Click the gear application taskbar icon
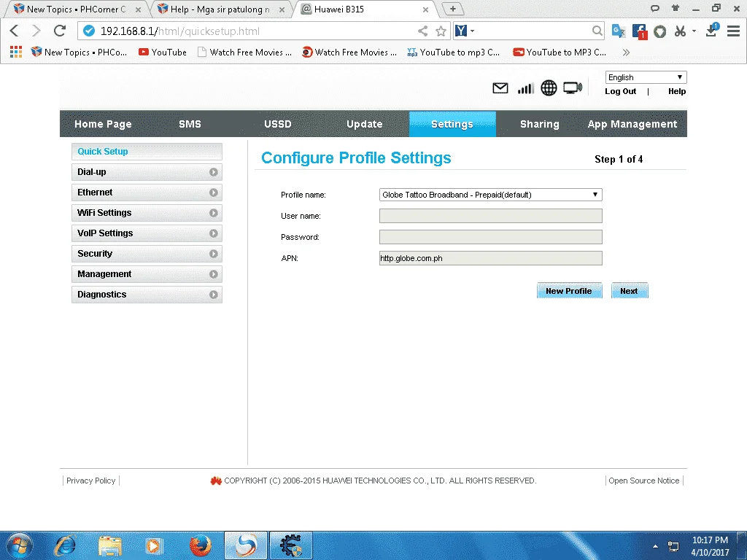Image resolution: width=747 pixels, height=560 pixels. [x=291, y=545]
